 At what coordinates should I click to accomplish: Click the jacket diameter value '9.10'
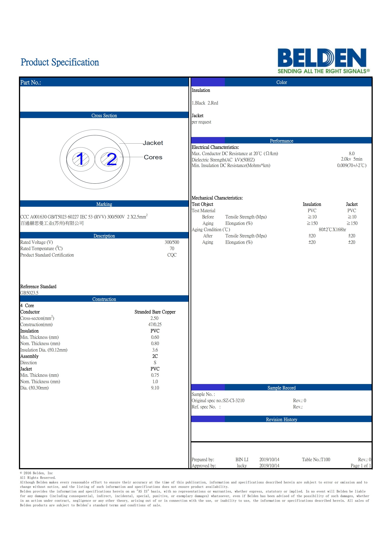pos(155,388)
